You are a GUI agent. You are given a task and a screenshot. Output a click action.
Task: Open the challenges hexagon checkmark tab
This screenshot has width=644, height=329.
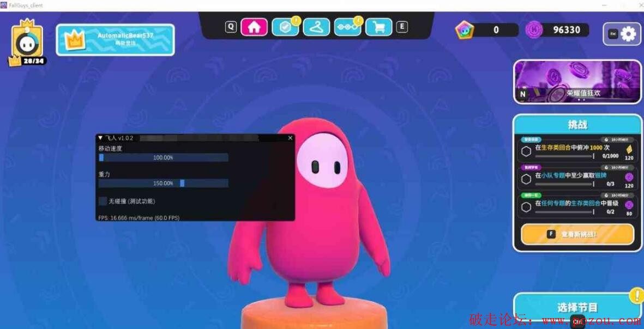(285, 27)
